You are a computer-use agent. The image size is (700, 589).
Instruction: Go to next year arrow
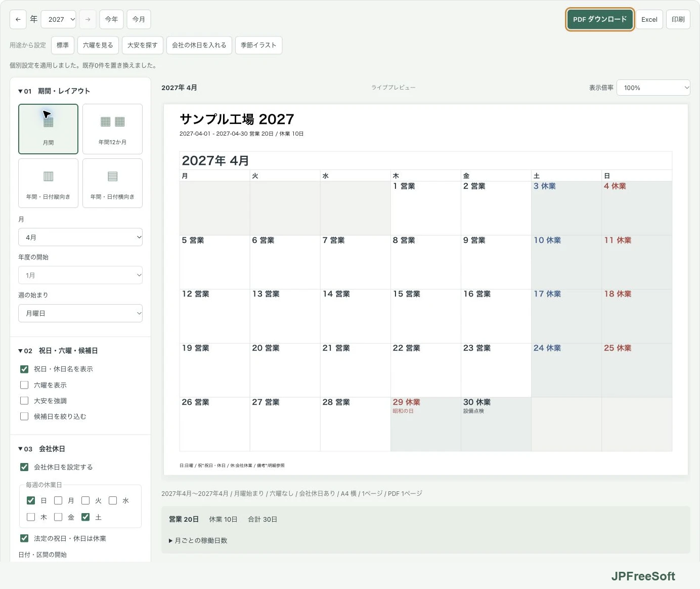pyautogui.click(x=88, y=19)
